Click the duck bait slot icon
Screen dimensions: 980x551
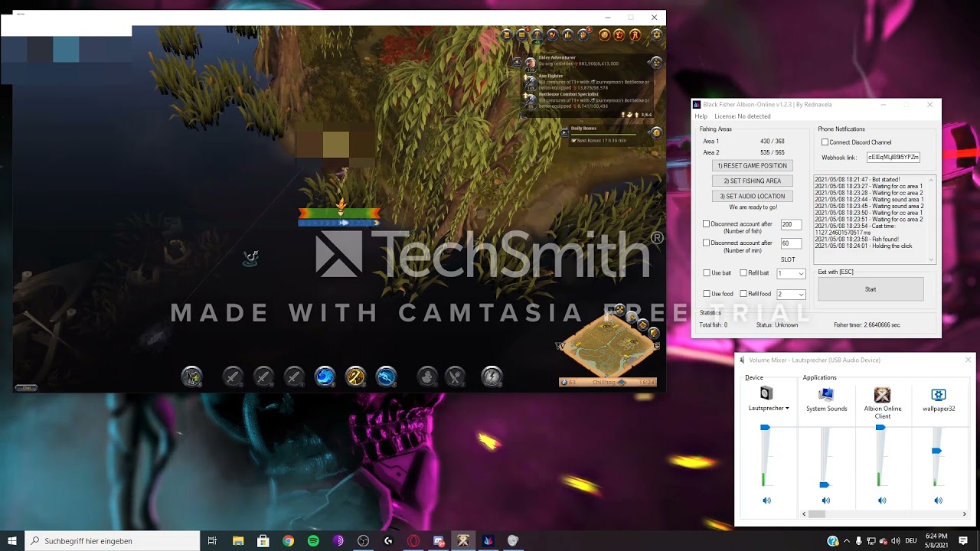point(427,376)
